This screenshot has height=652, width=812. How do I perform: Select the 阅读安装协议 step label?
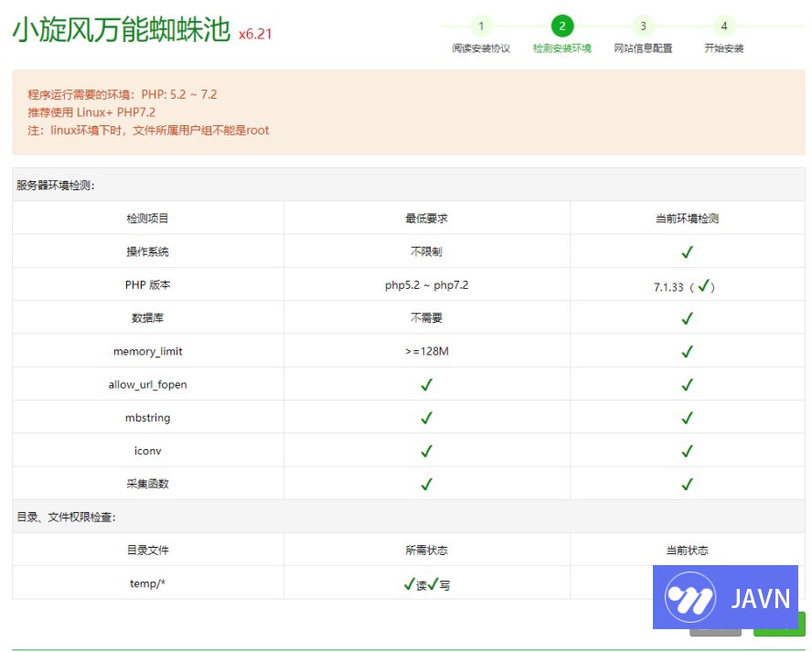(x=481, y=48)
